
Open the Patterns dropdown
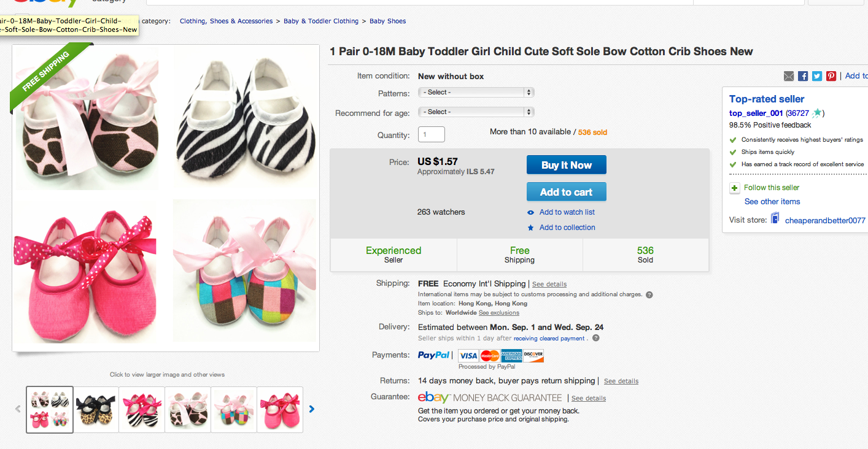click(476, 93)
